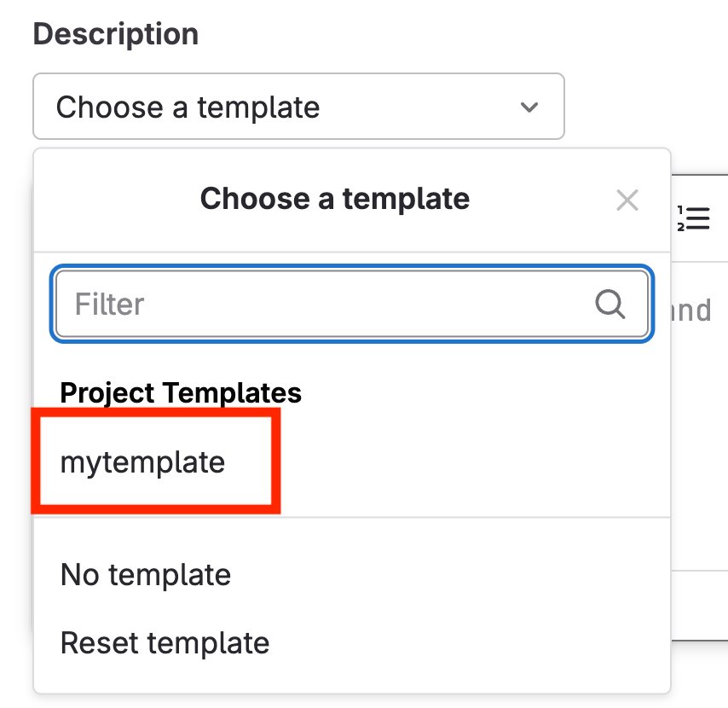Screen dimensions: 728x708
Task: Click the Description heading
Action: [115, 34]
